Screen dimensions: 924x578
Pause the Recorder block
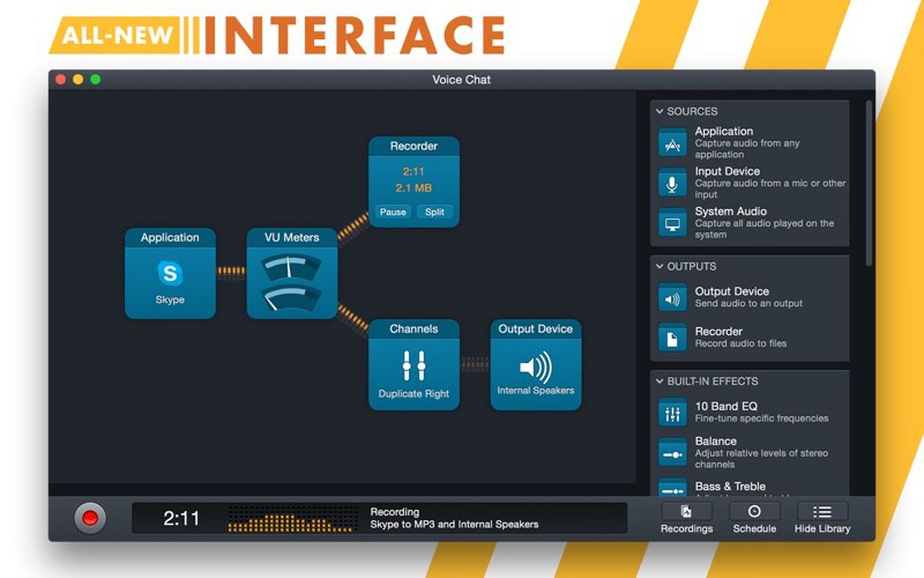[x=393, y=212]
